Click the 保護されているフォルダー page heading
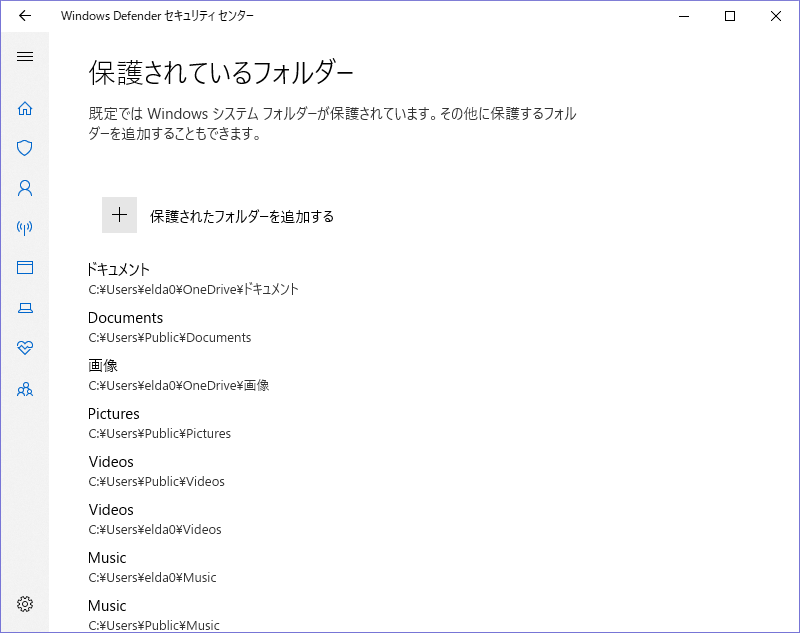 (221, 72)
